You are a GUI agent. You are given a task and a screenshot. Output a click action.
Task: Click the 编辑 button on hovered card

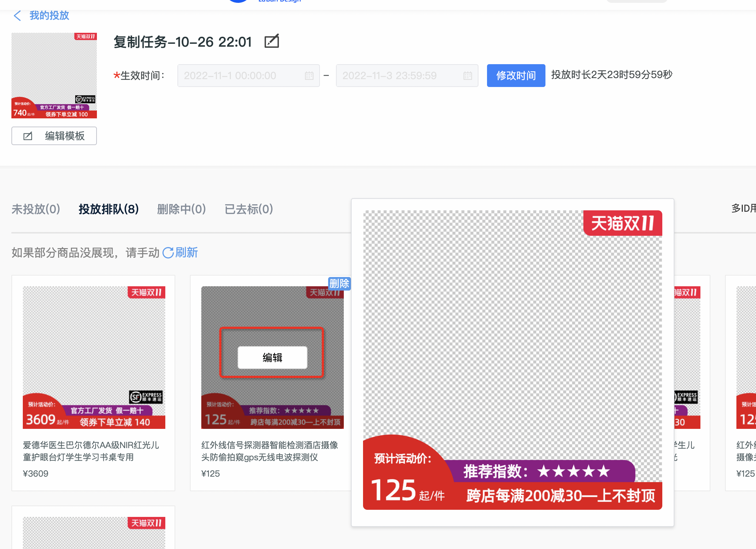click(272, 358)
